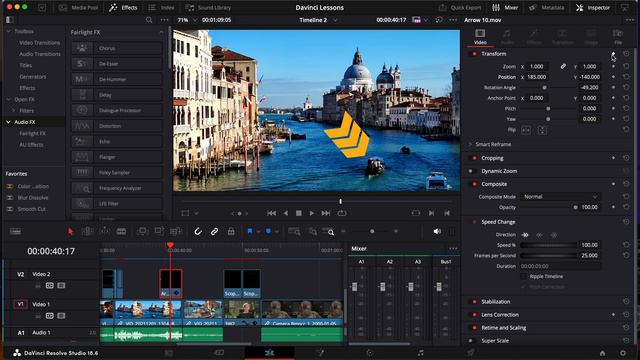The height and width of the screenshot is (360, 640).
Task: Expand the Open FX tree item
Action: pyautogui.click(x=8, y=99)
